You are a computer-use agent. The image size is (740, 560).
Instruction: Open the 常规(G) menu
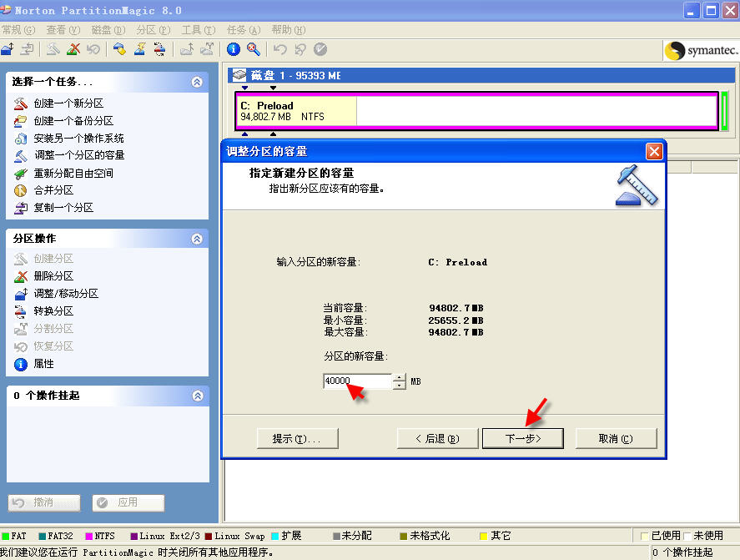pos(18,30)
